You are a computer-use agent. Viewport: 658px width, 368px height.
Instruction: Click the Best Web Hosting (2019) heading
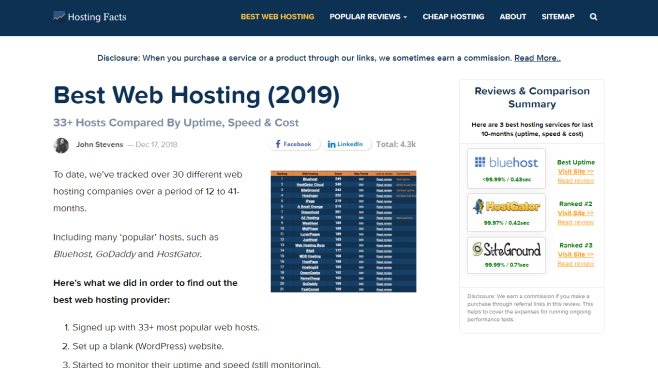coord(196,95)
